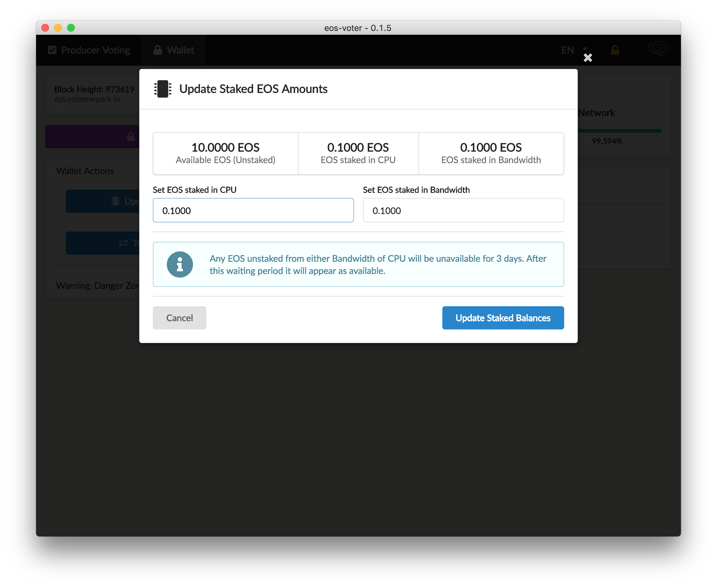Click the dimmed chip icon on Update button
The height and width of the screenshot is (588, 717).
point(115,201)
